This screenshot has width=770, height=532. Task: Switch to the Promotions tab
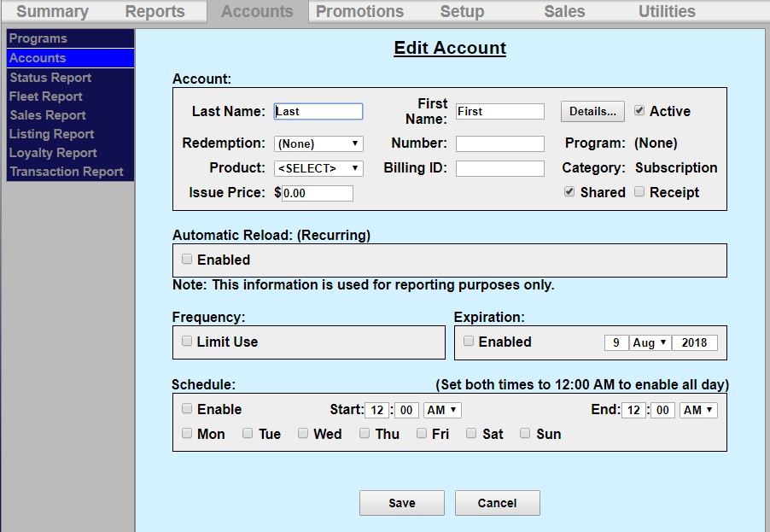359,11
